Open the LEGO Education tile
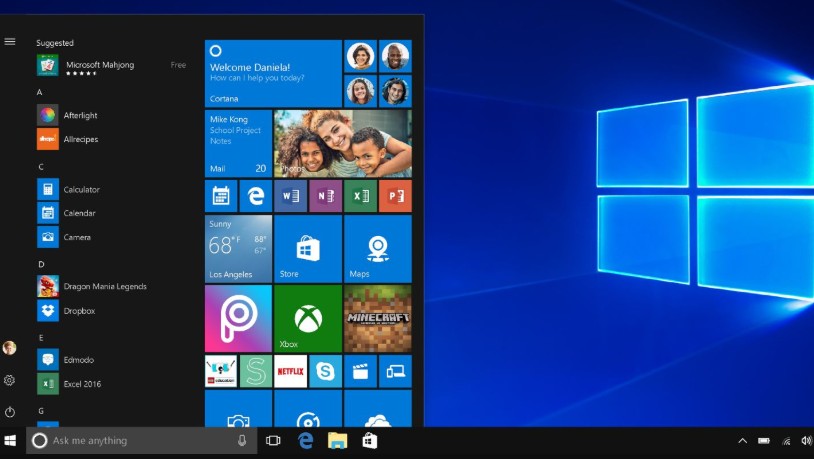Image resolution: width=814 pixels, height=459 pixels. [x=221, y=371]
